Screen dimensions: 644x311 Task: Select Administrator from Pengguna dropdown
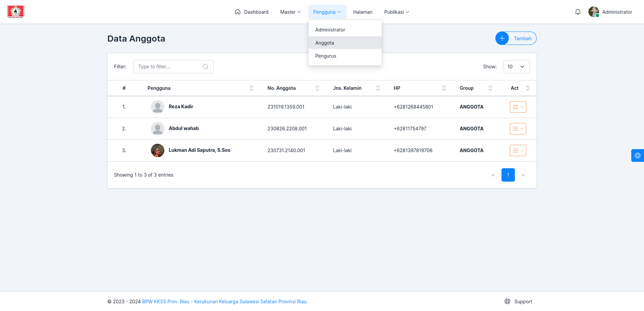[x=345, y=30]
